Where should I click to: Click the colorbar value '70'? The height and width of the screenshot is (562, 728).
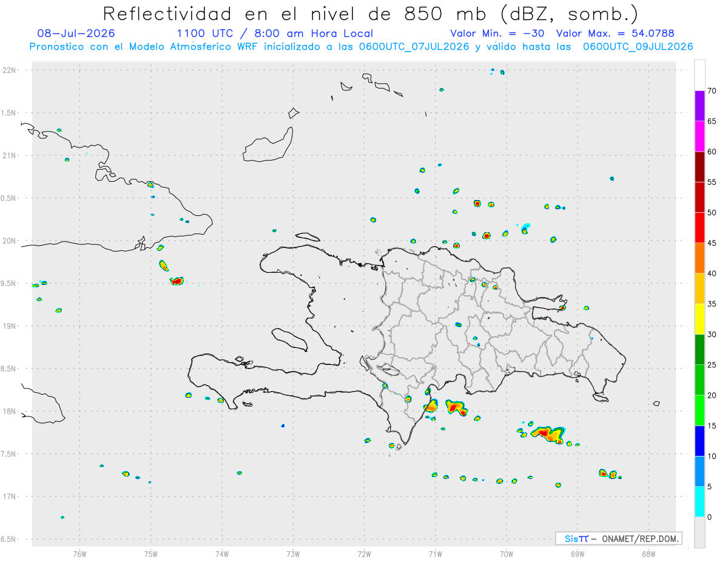tap(712, 91)
